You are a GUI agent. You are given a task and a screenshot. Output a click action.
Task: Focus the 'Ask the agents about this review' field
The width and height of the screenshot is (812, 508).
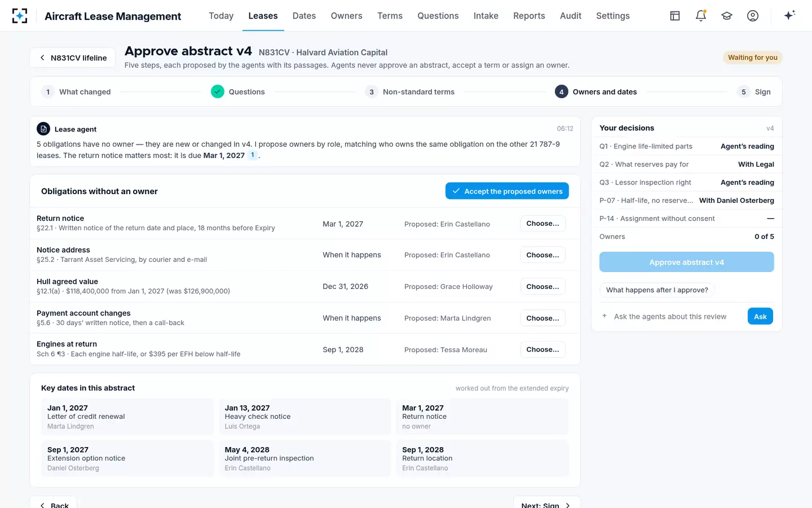(677, 317)
